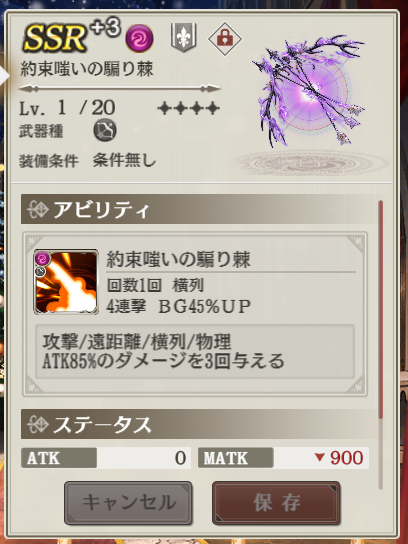Click the small element badge on ability thumbnail
The height and width of the screenshot is (544, 408).
[x=42, y=258]
